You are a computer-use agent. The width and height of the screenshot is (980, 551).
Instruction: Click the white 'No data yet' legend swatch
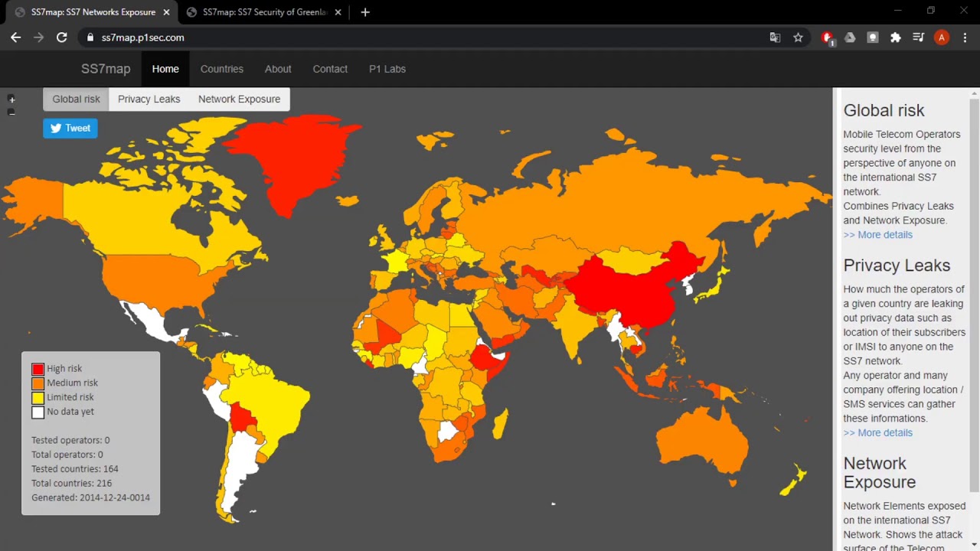point(38,412)
